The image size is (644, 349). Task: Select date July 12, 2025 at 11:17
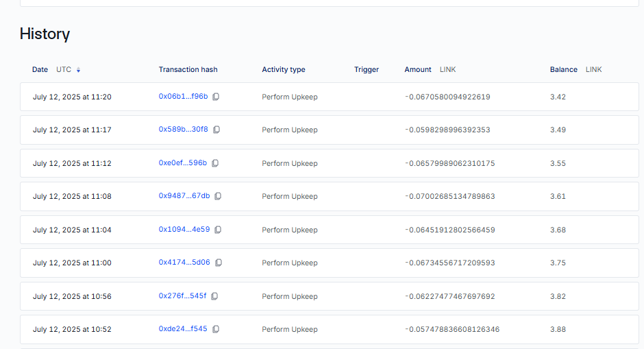(x=72, y=130)
